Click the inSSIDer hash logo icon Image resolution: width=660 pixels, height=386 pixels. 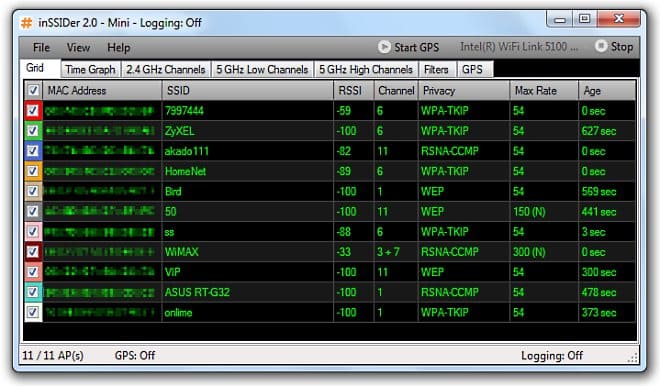click(x=27, y=23)
